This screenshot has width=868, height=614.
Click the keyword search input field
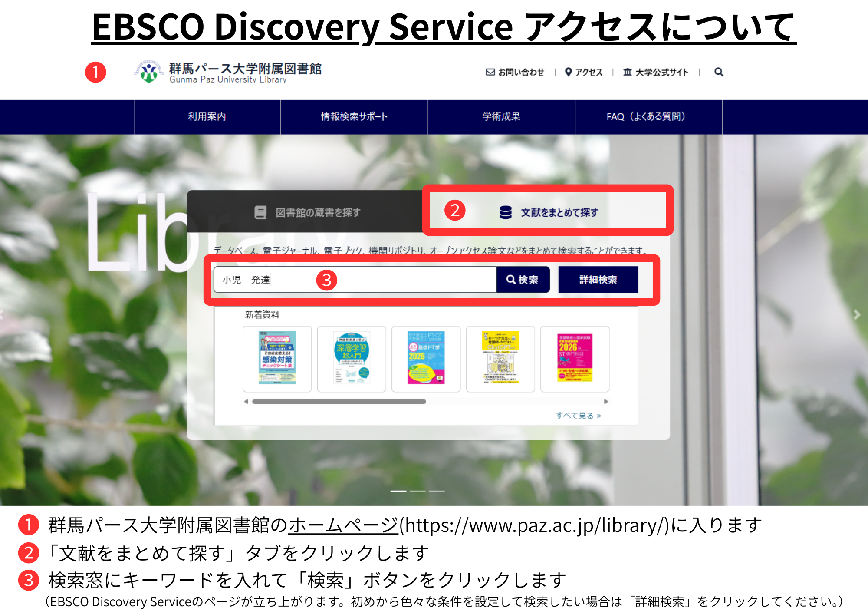(391, 280)
